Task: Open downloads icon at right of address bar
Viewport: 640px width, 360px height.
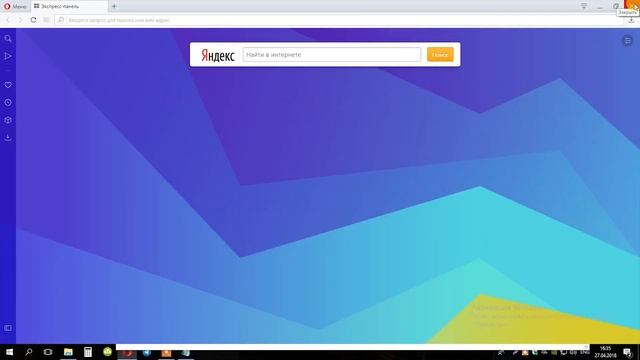Action: pos(631,20)
